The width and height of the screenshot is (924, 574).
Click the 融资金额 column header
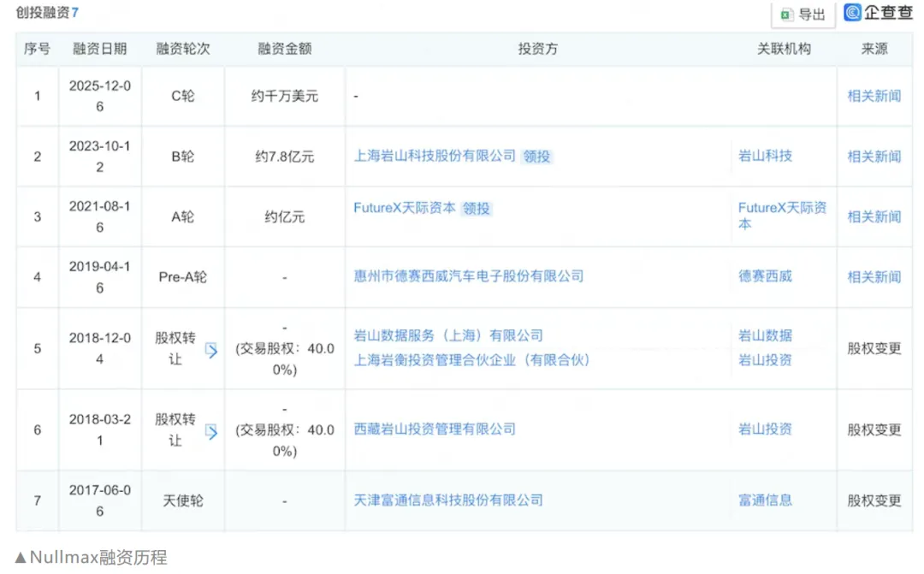pos(285,49)
